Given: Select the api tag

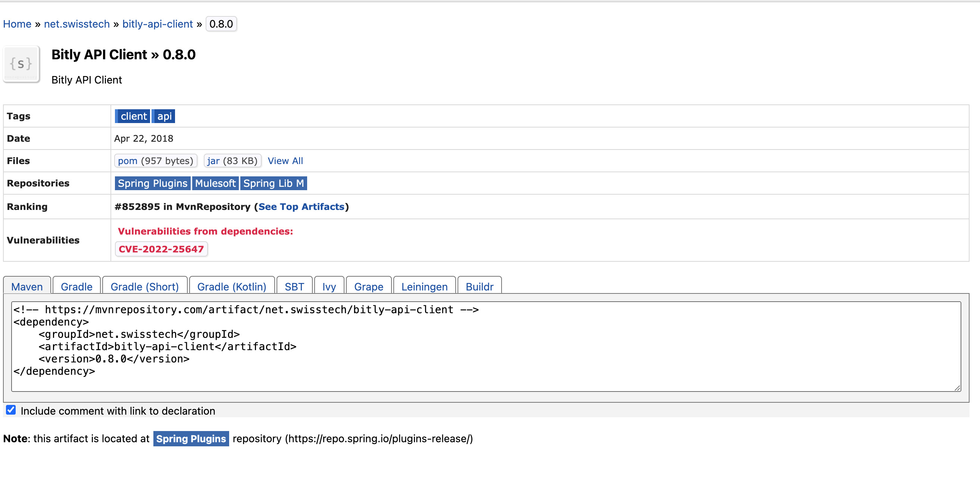Looking at the screenshot, I should [163, 116].
